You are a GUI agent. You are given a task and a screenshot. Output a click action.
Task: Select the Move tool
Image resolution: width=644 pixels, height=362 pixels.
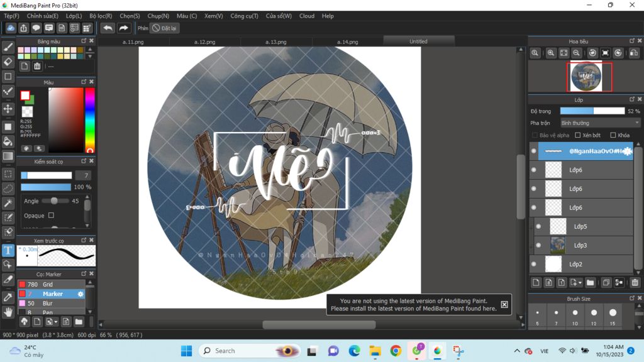8,109
